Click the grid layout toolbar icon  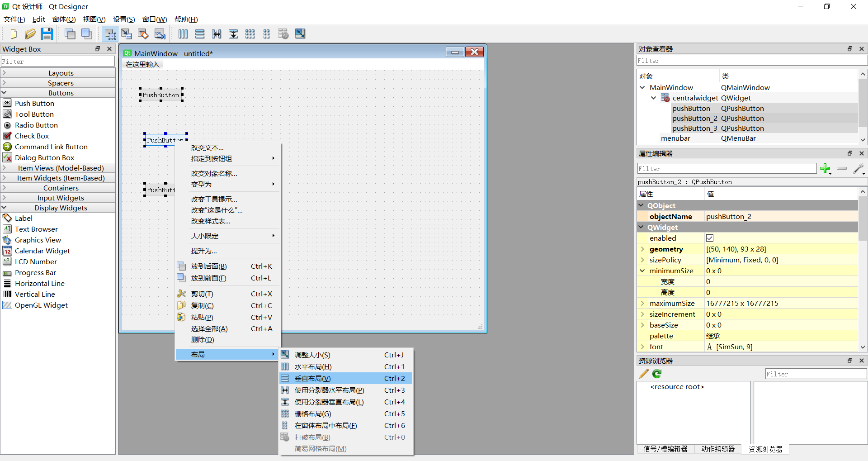pos(250,34)
